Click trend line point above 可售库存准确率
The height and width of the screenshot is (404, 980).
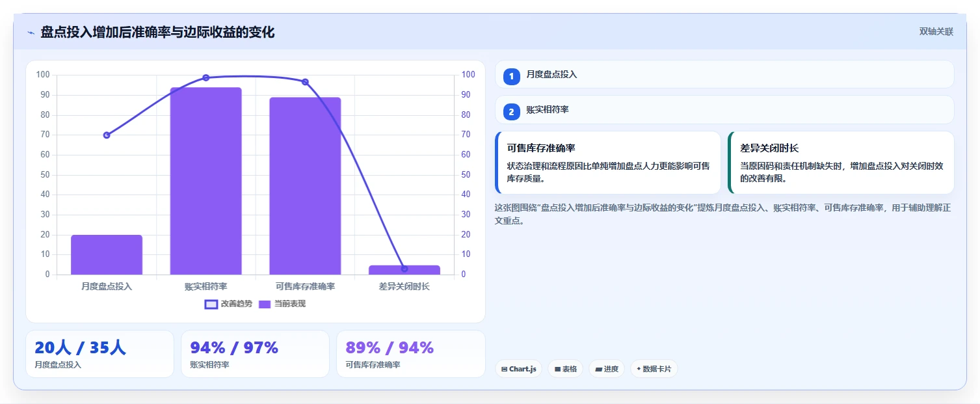(x=305, y=82)
